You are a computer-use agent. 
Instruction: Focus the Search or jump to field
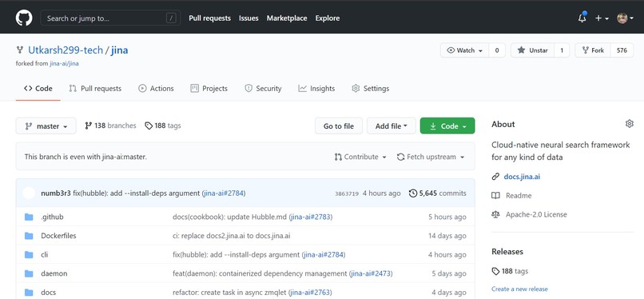click(110, 18)
